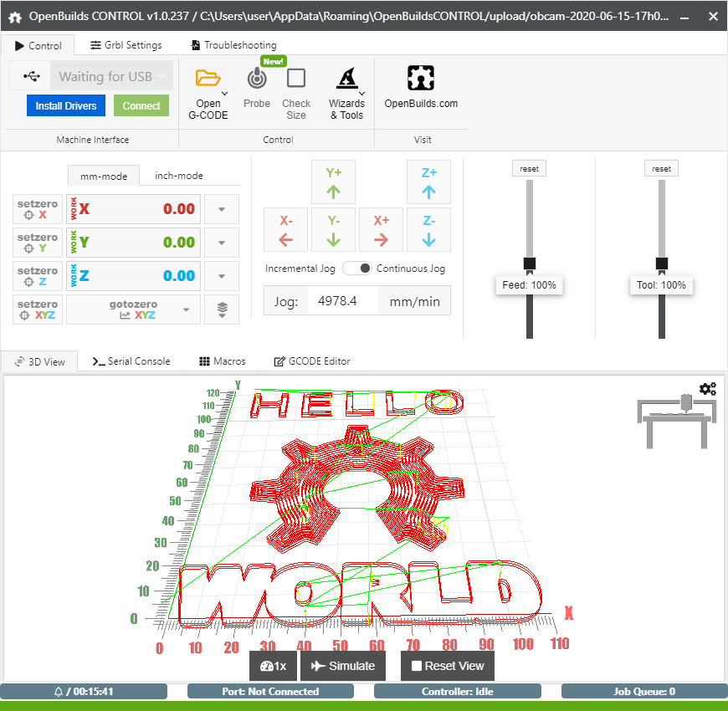Open the Serial Console tab
Viewport: 728px width, 711px height.
(x=131, y=361)
